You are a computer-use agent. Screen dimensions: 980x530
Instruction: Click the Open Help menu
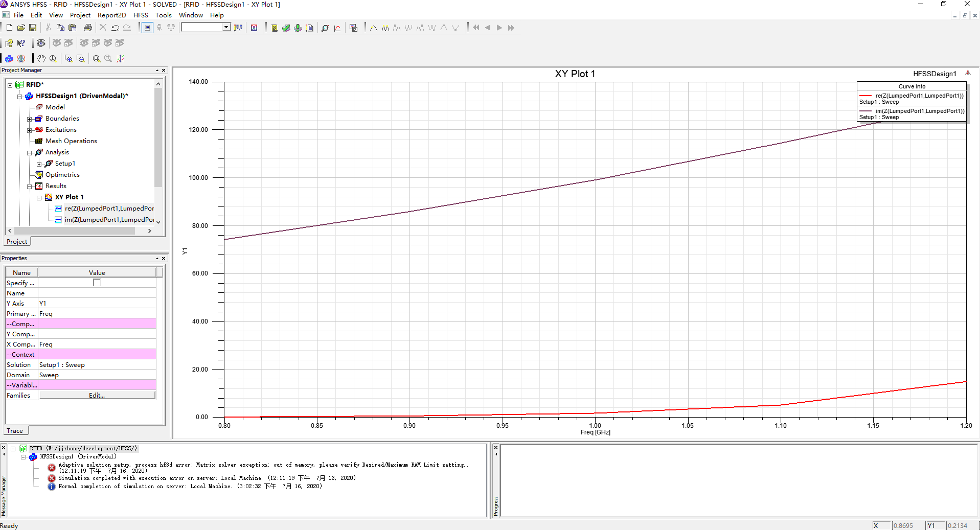[x=217, y=15]
